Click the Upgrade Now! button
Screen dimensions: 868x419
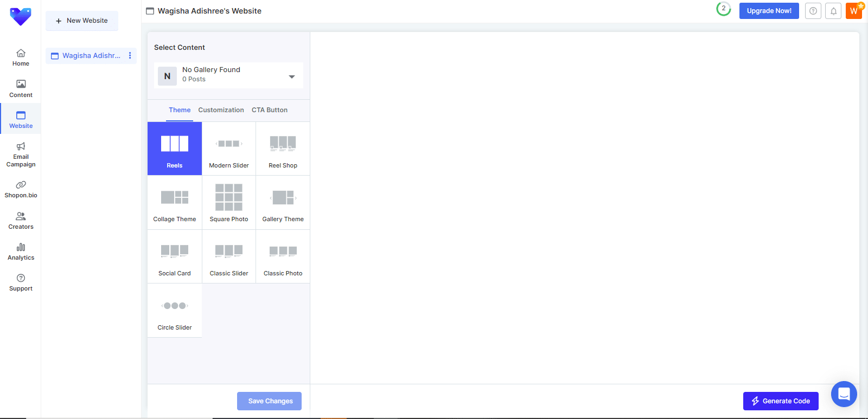tap(769, 11)
